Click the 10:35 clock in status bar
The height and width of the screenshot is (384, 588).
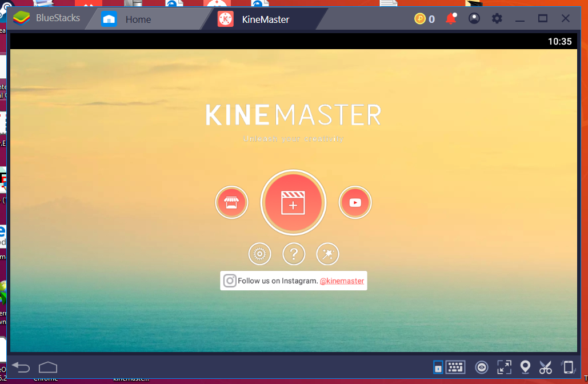(559, 42)
